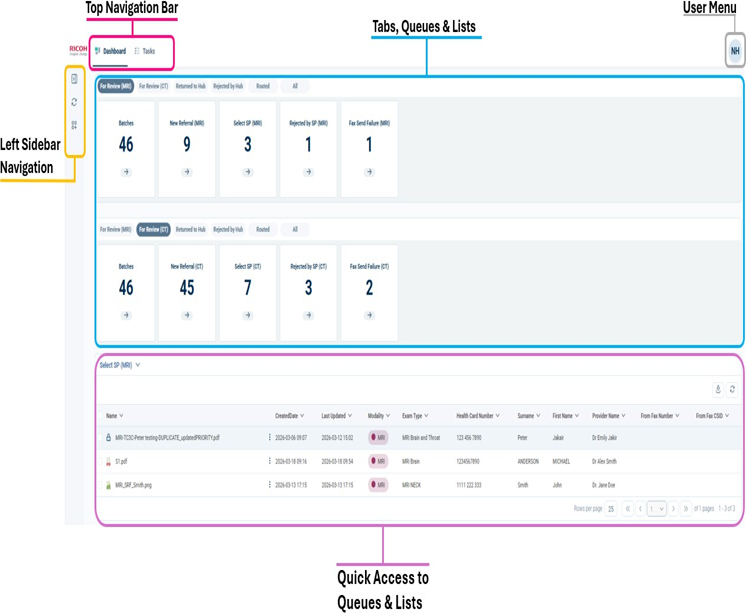Screen dimensions: 746x613
Task: Select Routed tab above CT cards
Action: (263, 229)
